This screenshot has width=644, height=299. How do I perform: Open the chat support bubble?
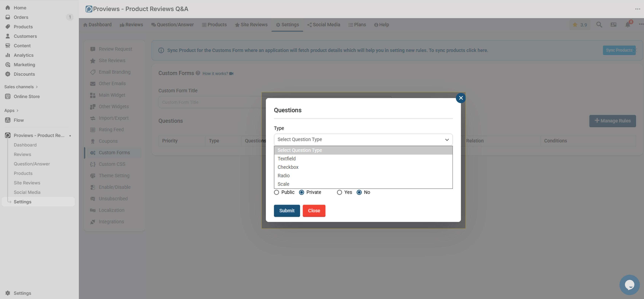[x=629, y=285]
